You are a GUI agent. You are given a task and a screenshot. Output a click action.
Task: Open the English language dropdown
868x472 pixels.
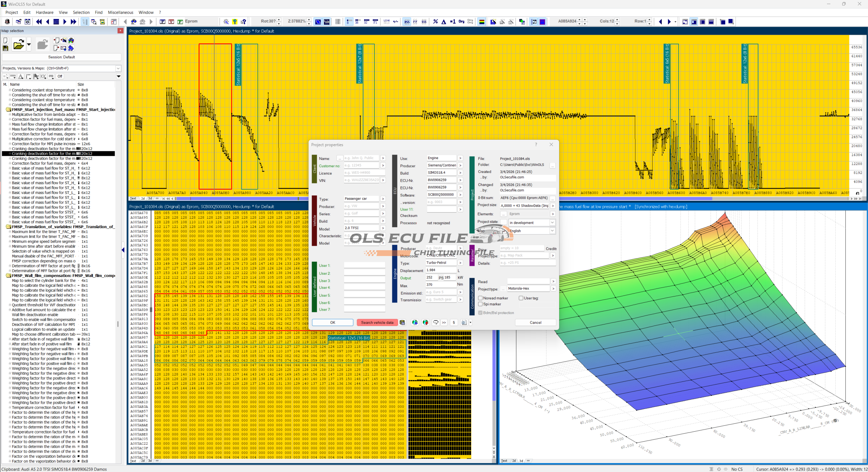(552, 231)
